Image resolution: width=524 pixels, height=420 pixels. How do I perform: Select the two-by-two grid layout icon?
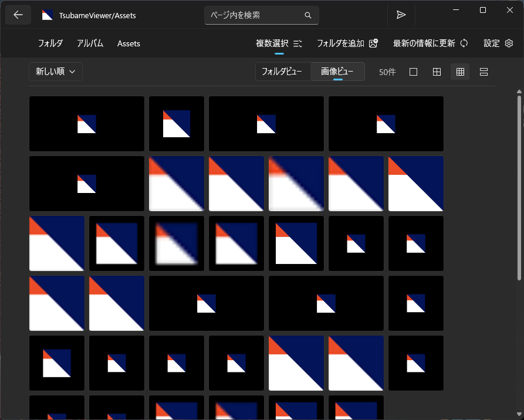[437, 72]
